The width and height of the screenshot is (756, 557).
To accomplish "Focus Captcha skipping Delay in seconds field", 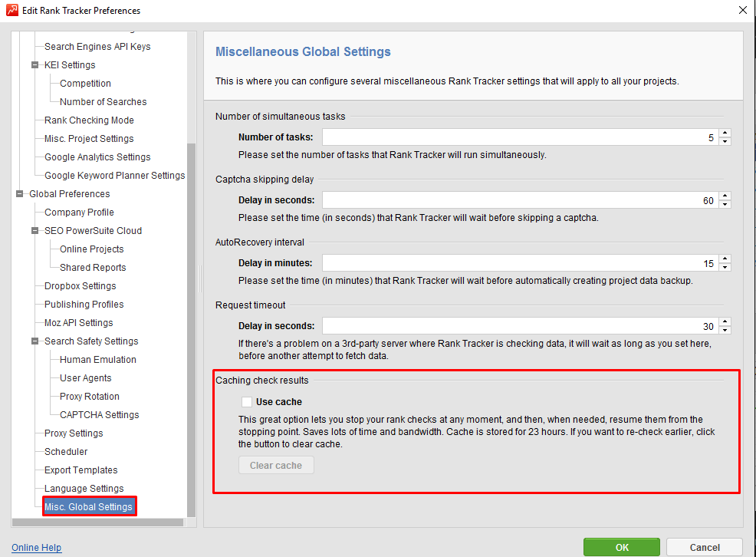I will pos(521,200).
